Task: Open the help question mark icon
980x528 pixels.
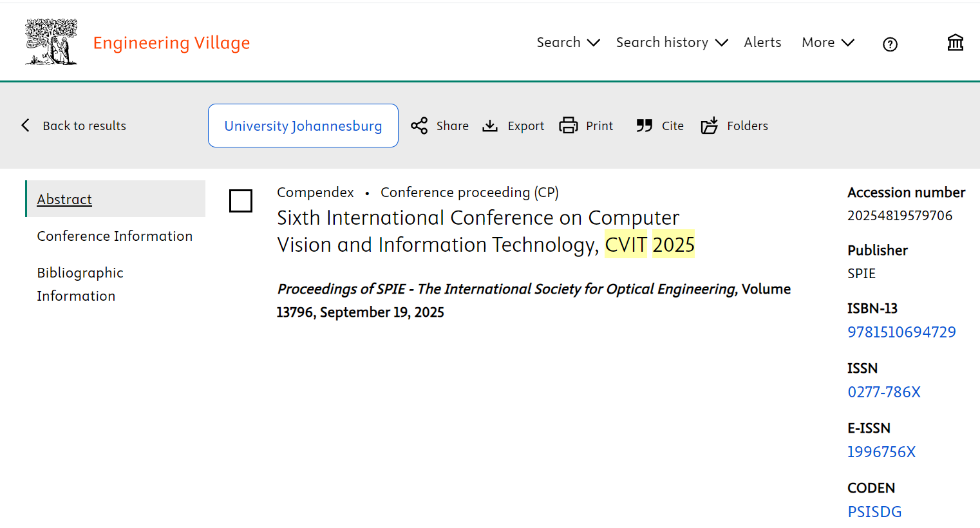Action: 890,44
